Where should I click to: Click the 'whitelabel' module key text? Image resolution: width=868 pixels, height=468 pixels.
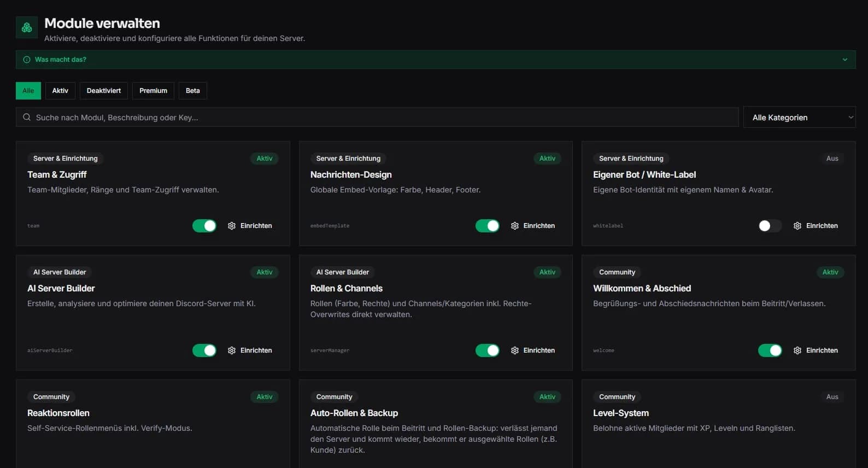click(608, 226)
